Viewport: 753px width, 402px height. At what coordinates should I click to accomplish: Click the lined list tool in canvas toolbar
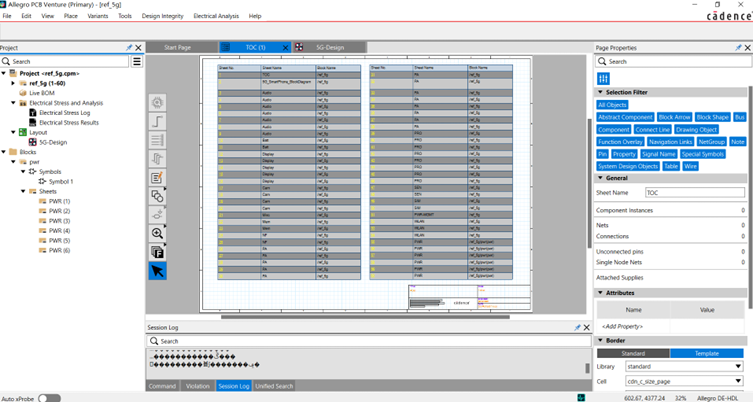pos(157,140)
